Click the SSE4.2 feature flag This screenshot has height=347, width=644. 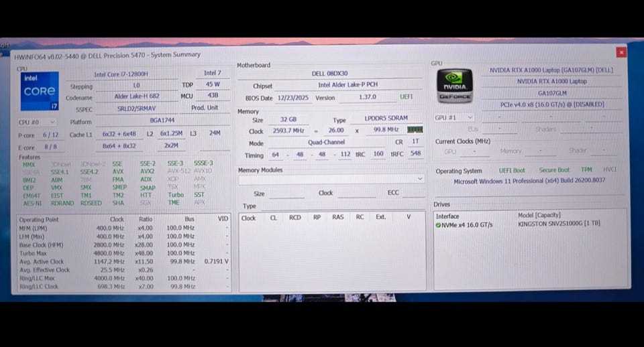click(x=89, y=172)
